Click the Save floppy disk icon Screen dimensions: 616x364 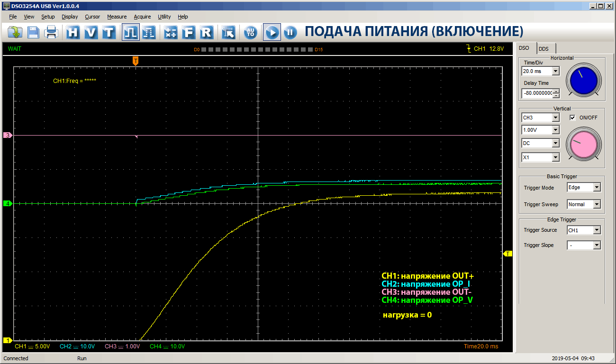33,32
